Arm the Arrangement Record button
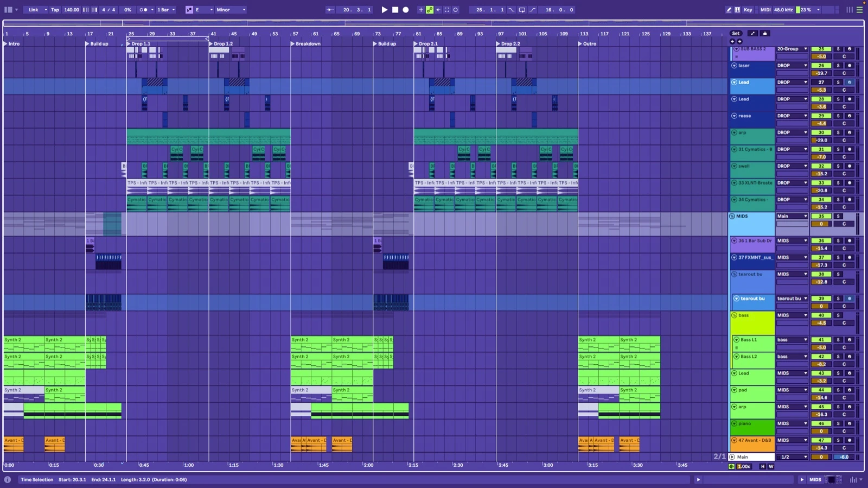This screenshot has width=868, height=488. coord(405,10)
